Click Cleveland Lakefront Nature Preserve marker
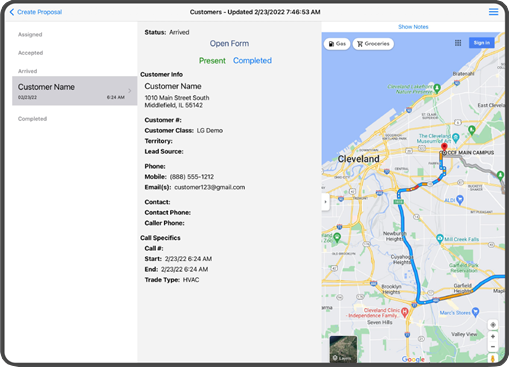Screen dimensions: 509x367 point(437,88)
